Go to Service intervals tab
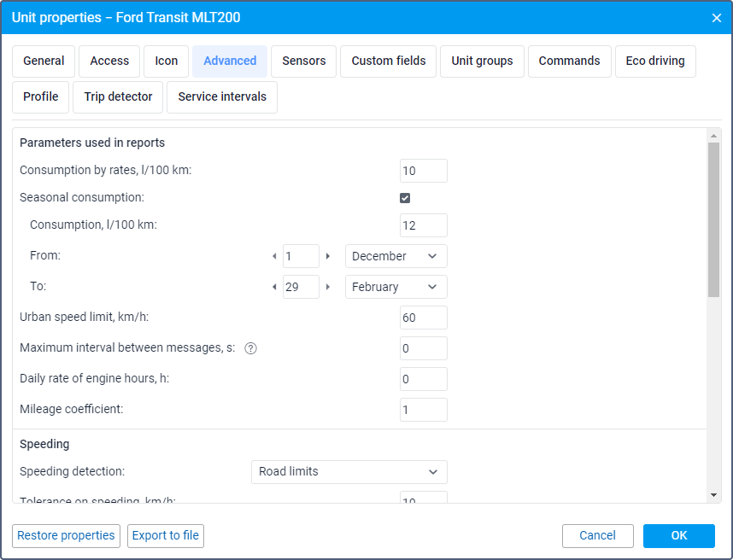 (222, 97)
